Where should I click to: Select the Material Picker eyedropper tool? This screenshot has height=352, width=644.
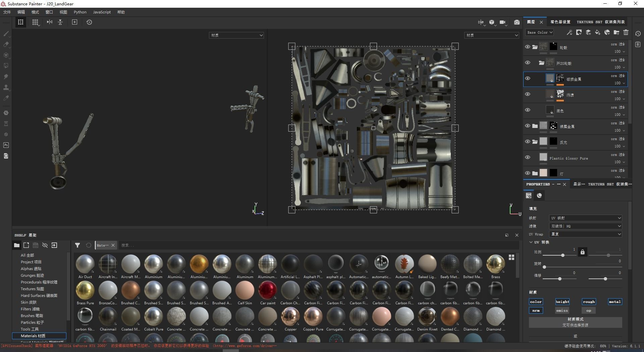point(6,98)
